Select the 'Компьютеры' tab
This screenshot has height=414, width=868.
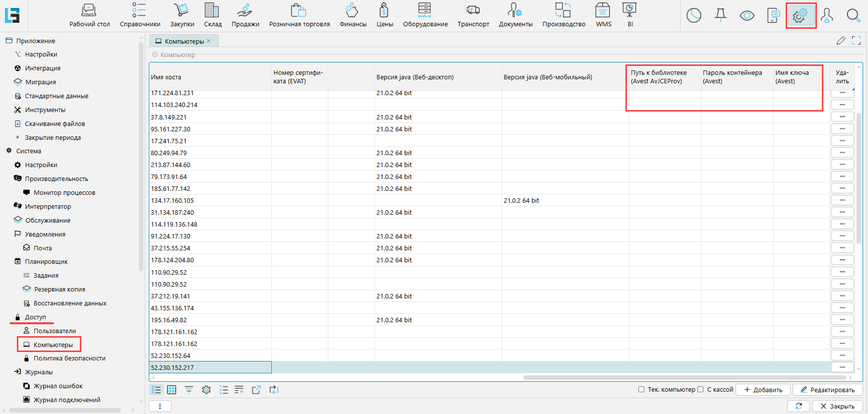184,41
